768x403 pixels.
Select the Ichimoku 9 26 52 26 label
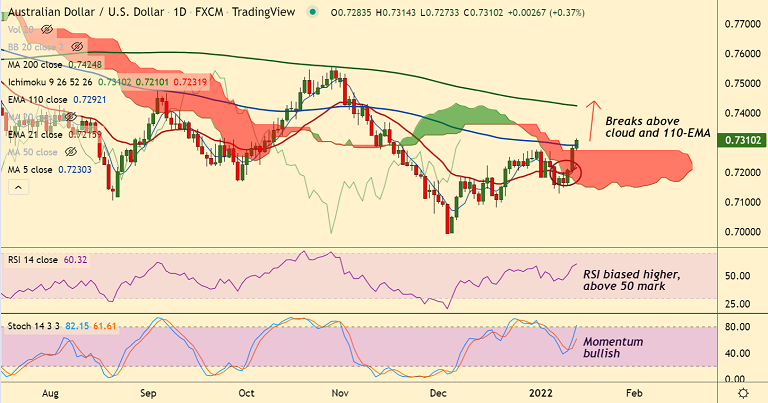[50, 82]
